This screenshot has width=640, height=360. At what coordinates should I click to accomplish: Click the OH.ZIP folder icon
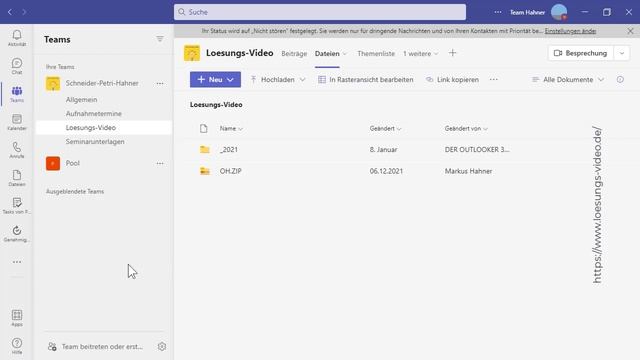(204, 171)
